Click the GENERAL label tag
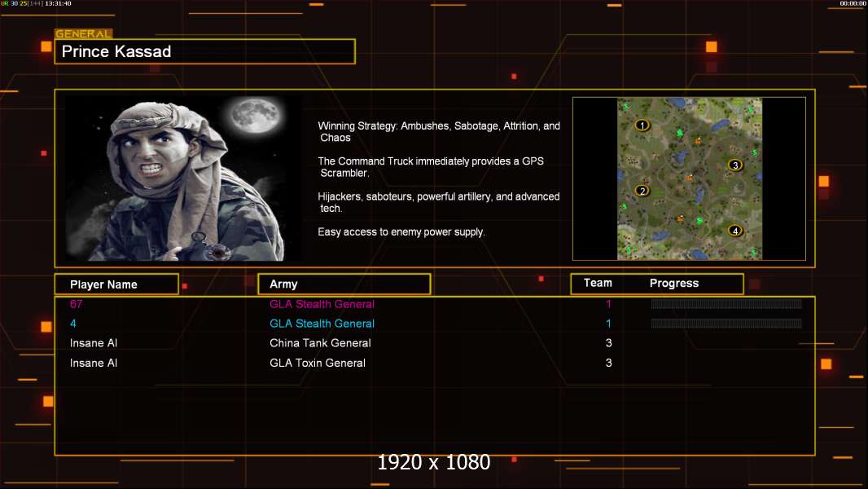Image resolution: width=868 pixels, height=489 pixels. 83,33
